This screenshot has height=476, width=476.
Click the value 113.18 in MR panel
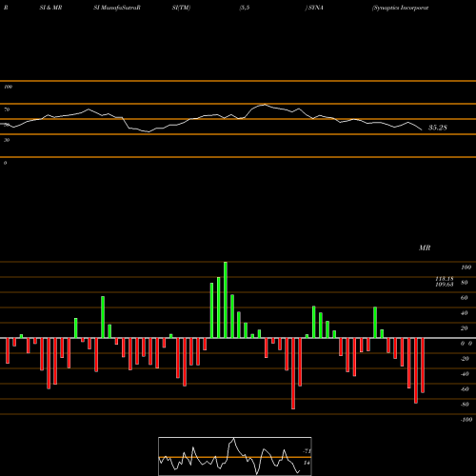(x=445, y=278)
